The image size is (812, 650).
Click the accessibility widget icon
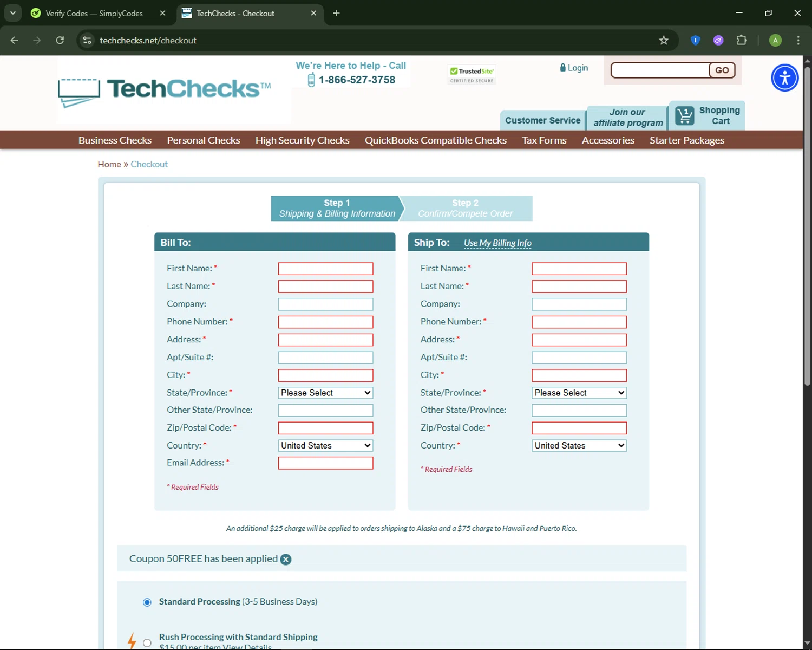coord(784,78)
